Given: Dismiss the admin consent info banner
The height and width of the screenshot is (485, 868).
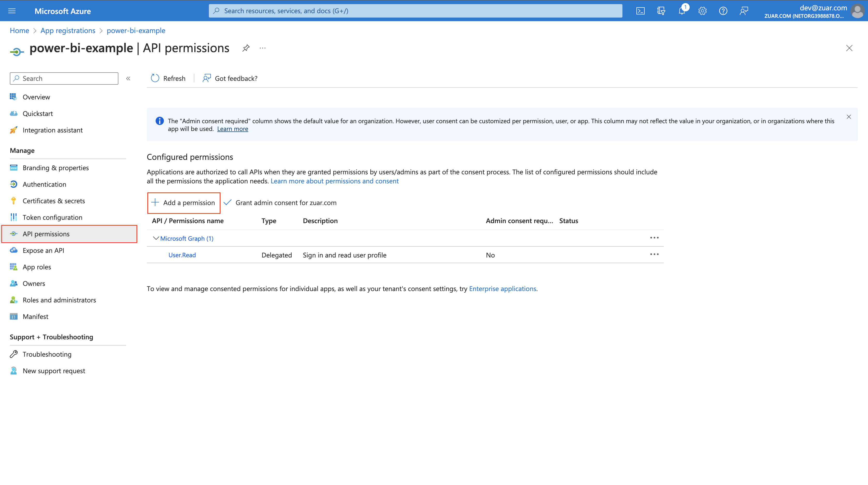Looking at the screenshot, I should pyautogui.click(x=849, y=117).
